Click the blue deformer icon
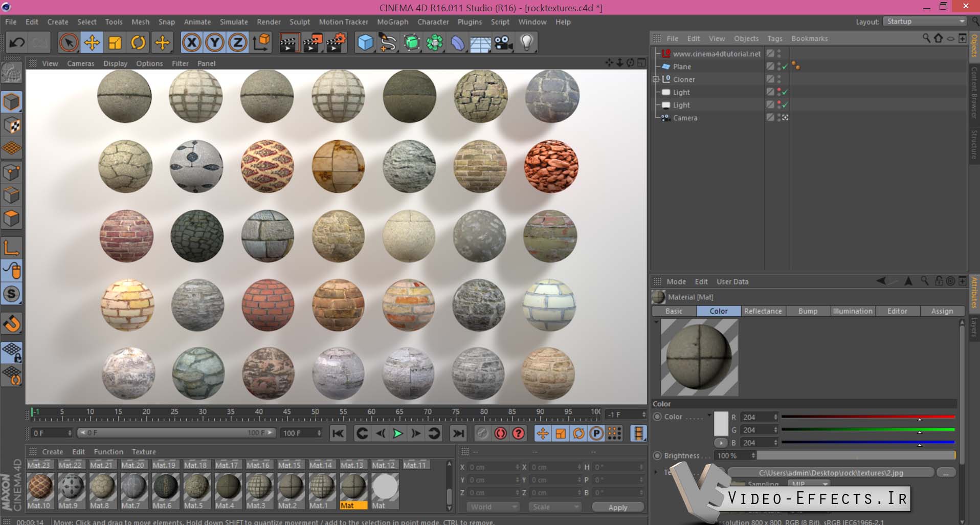This screenshot has height=525, width=980. coord(458,42)
